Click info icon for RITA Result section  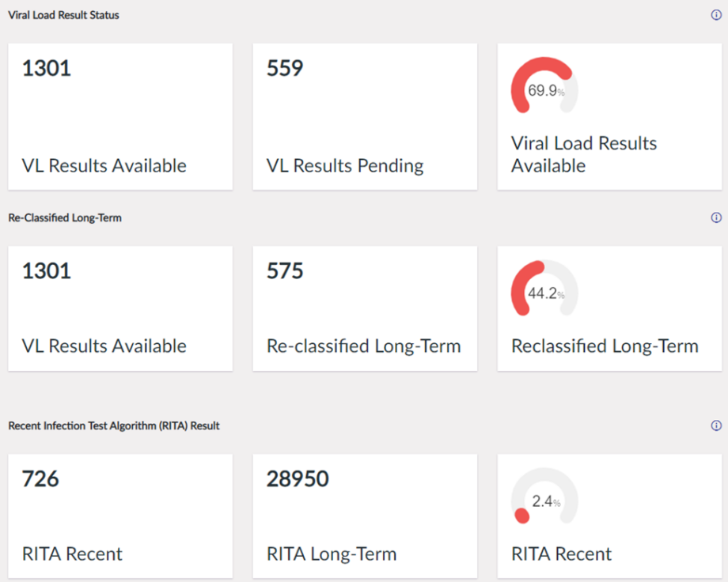tap(716, 425)
